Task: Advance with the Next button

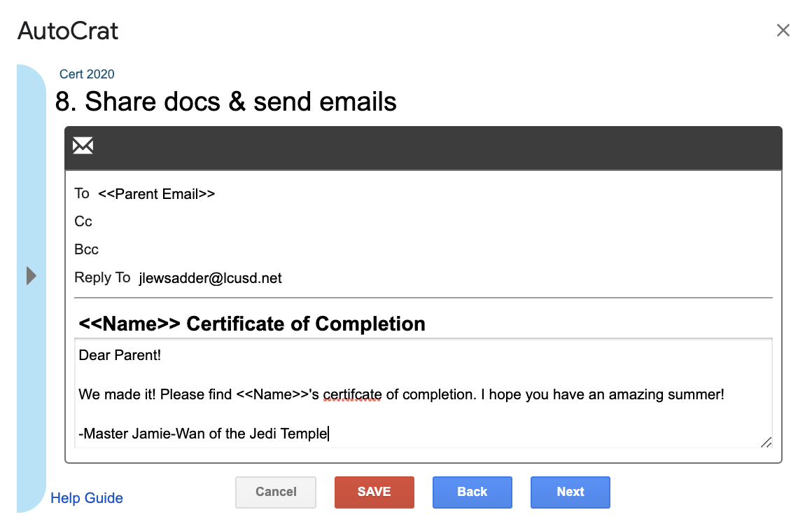Action: pos(570,492)
